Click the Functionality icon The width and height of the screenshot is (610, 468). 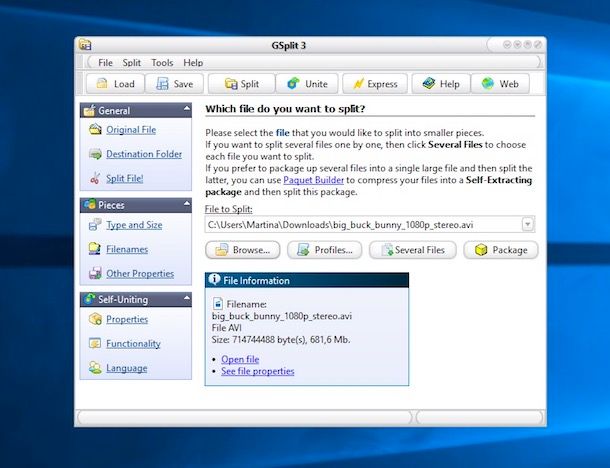point(95,343)
